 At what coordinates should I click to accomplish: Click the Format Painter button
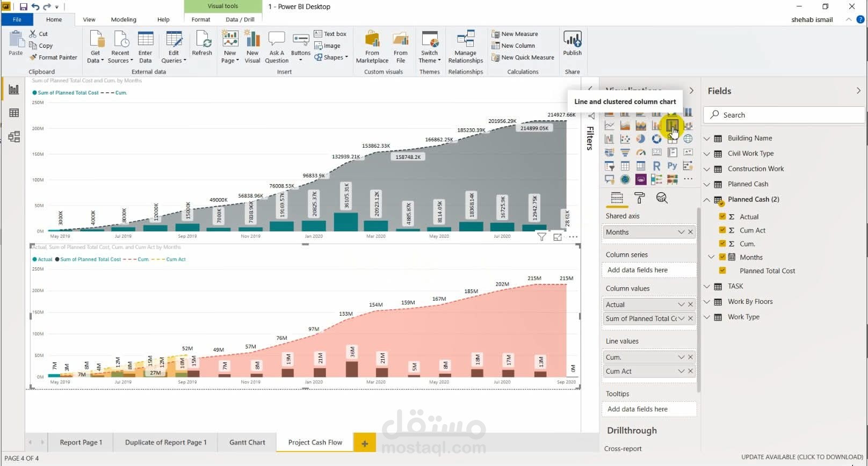(53, 57)
